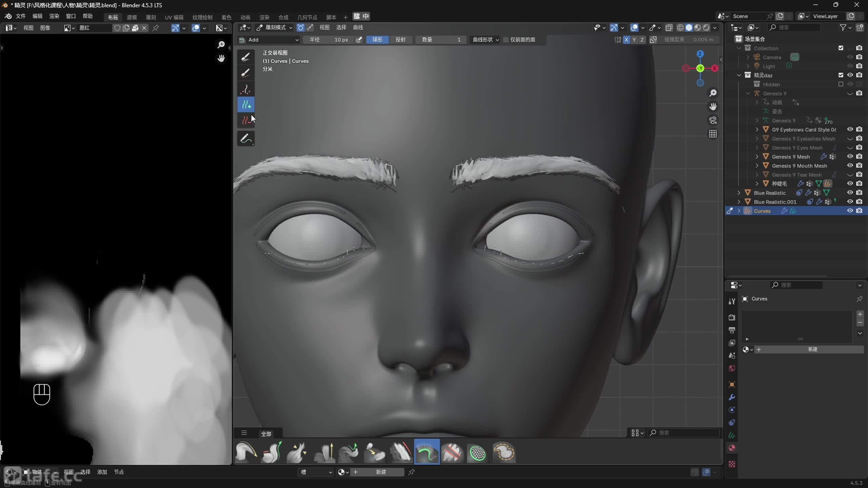Click the 新建 material button in properties

pos(812,349)
